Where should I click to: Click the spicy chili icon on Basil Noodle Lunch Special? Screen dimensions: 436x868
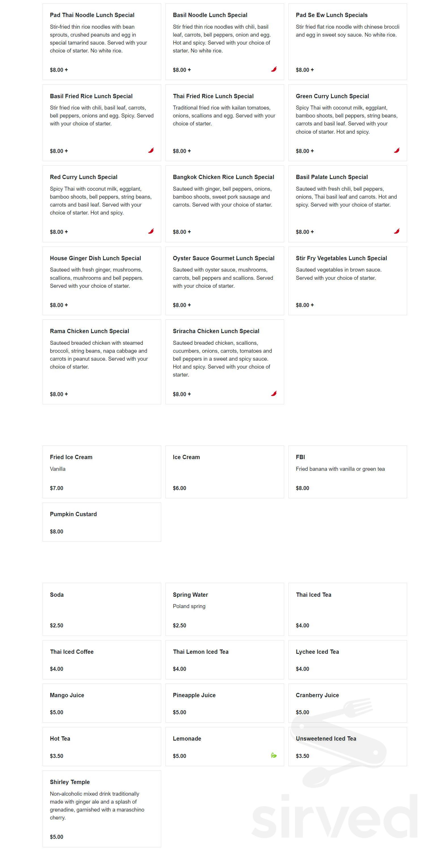274,69
